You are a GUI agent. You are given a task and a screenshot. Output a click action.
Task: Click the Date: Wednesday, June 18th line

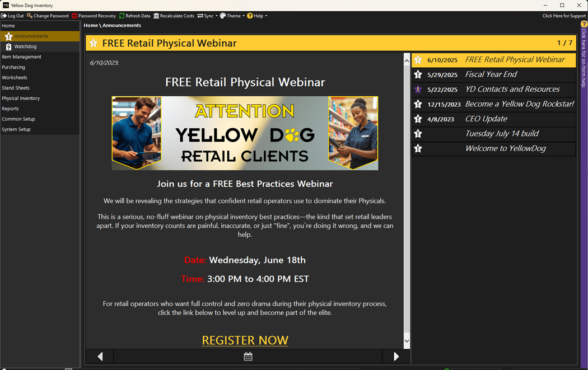(x=245, y=260)
